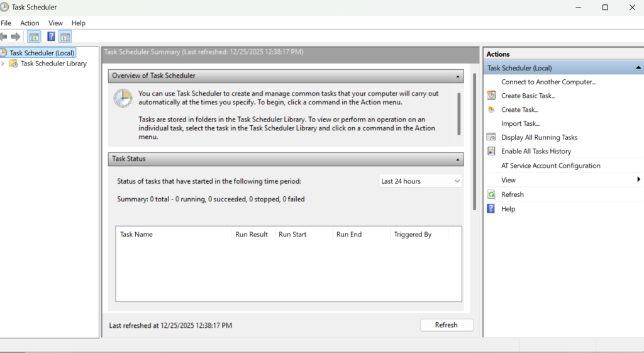Click the Forward arrow toolbar icon
This screenshot has width=644, height=353.
16,36
